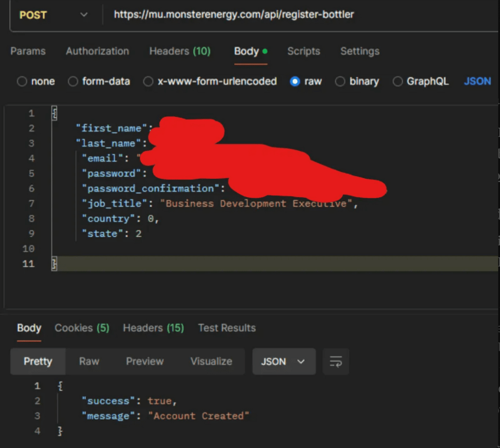The height and width of the screenshot is (448, 500).
Task: Click the closing brace on line 11
Action: click(54, 263)
